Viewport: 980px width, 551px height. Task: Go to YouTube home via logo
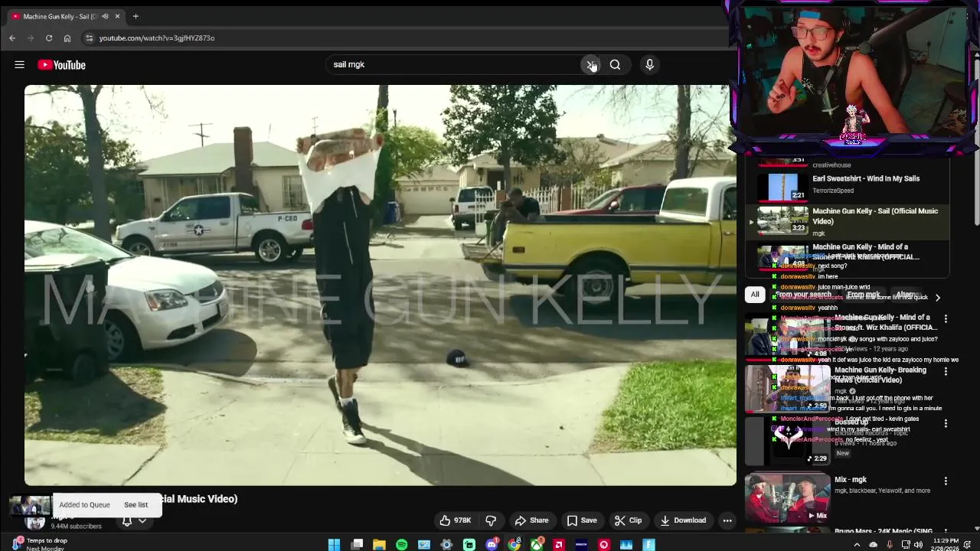(x=61, y=65)
